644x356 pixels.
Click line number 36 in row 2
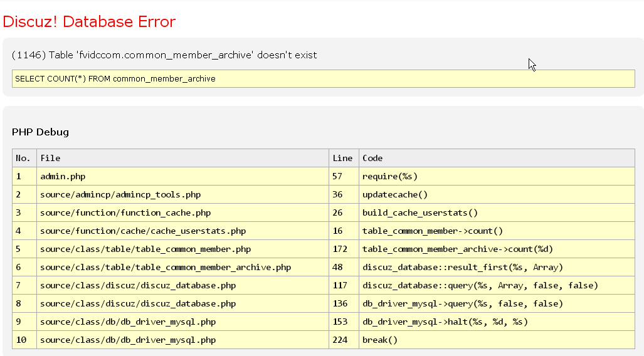click(x=337, y=195)
